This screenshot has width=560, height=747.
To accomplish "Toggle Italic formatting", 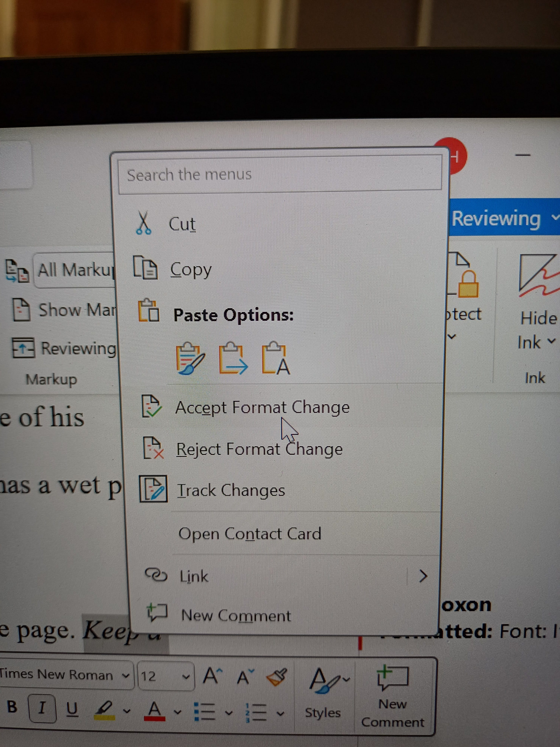I will point(42,707).
